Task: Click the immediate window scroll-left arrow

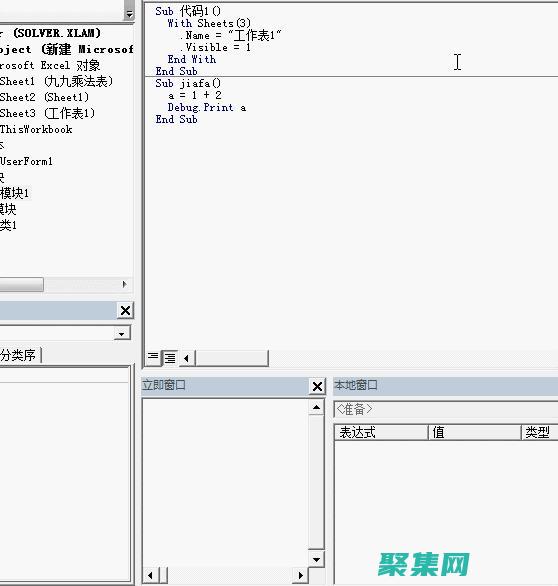Action: [x=150, y=575]
